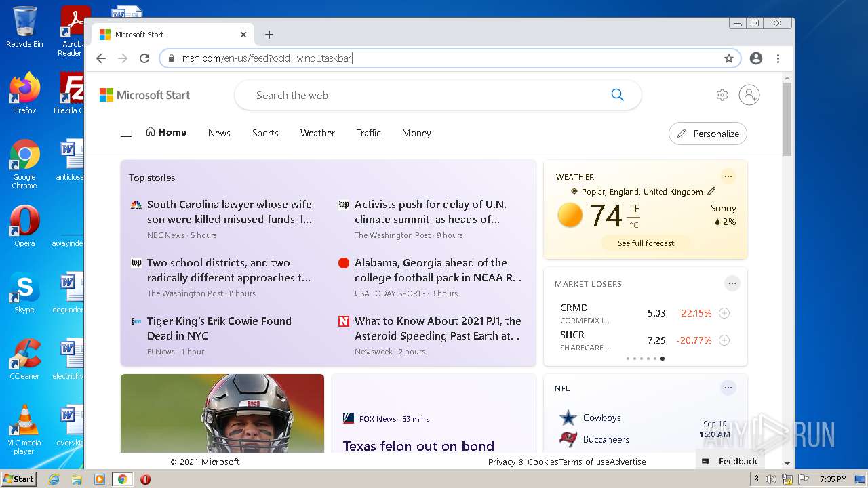Image resolution: width=868 pixels, height=488 pixels.
Task: Open Internet Explorer from the taskbar
Action: pyautogui.click(x=54, y=479)
